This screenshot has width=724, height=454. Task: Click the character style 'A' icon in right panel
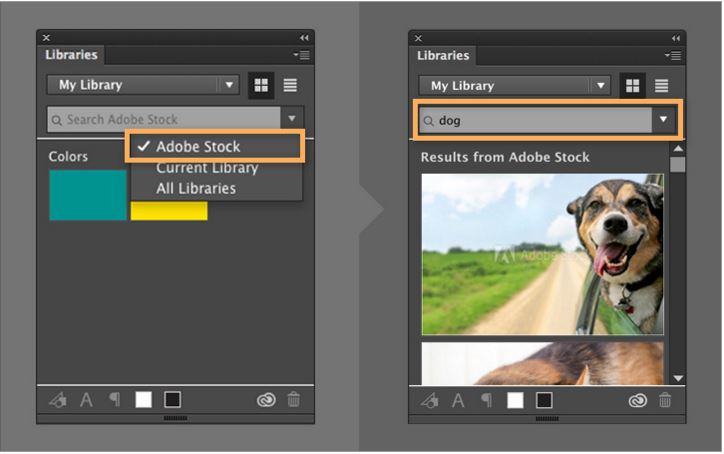tap(458, 400)
